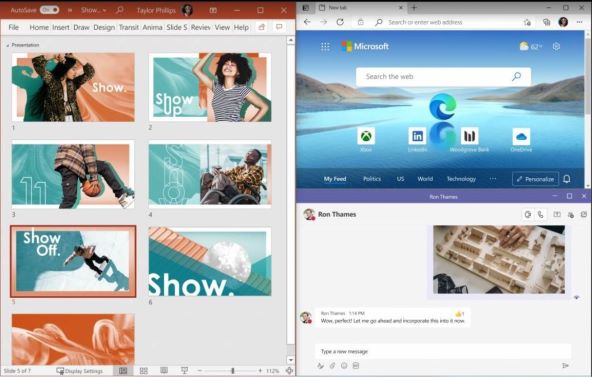Click the search magnifier in PowerPoint title bar
The image size is (592, 377).
coord(120,10)
